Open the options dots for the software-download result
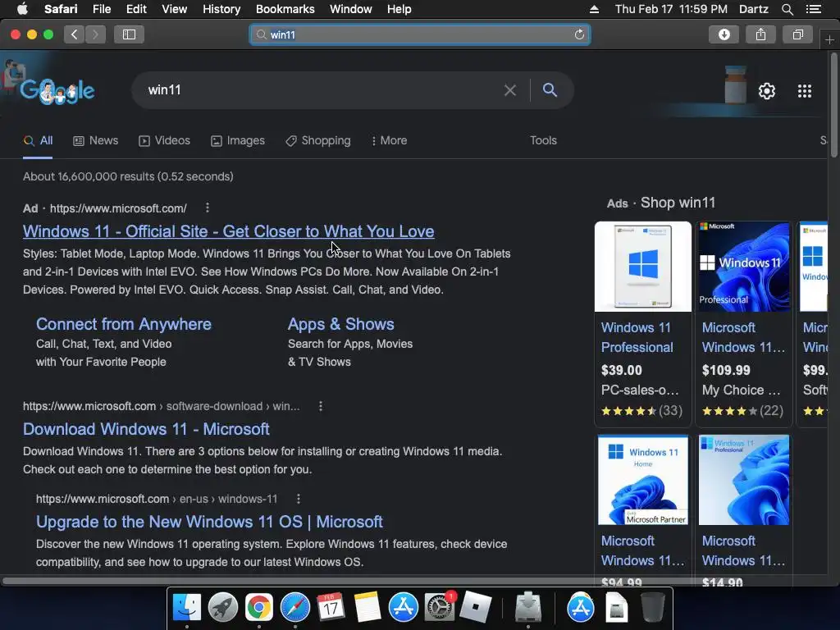The width and height of the screenshot is (840, 630). point(321,406)
